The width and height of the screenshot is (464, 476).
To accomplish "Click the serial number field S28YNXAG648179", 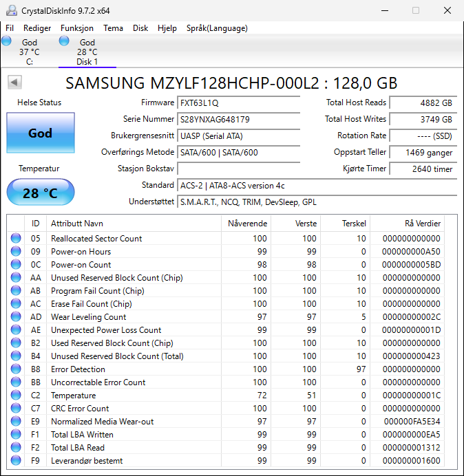I will (238, 120).
